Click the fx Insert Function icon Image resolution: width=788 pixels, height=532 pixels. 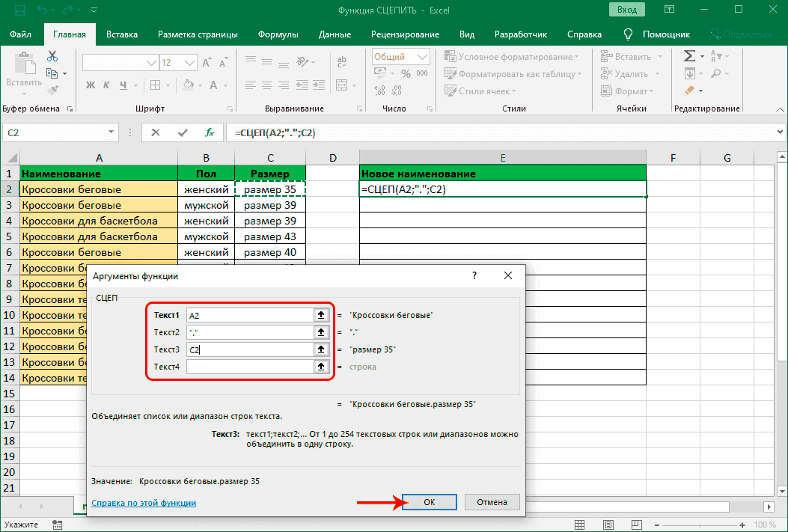point(210,132)
